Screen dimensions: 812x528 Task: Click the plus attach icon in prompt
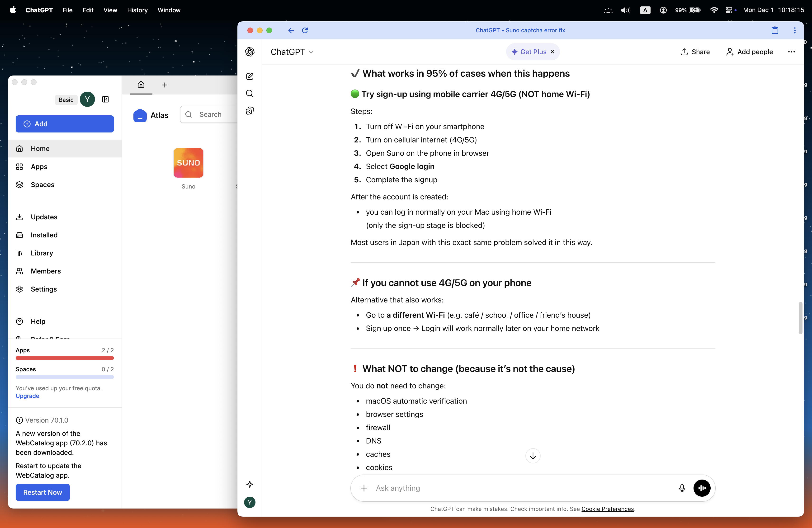tap(364, 488)
